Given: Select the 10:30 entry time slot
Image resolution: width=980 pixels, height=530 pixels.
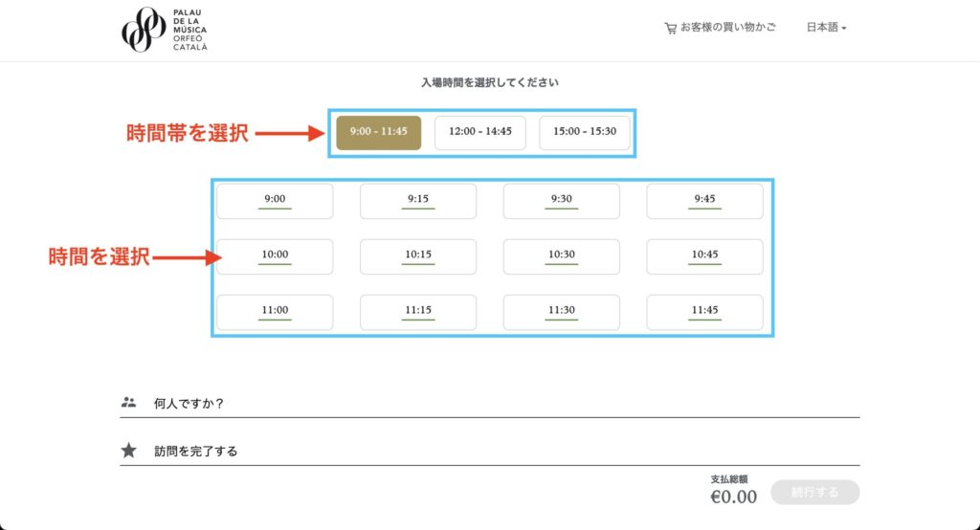Looking at the screenshot, I should point(562,256).
